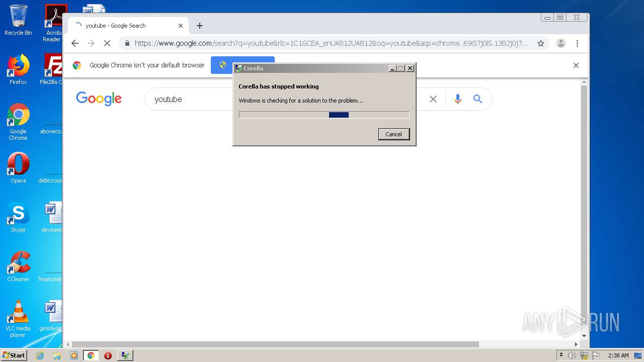Image resolution: width=644 pixels, height=362 pixels.
Task: Bookmark this page with star icon
Action: coord(541,43)
